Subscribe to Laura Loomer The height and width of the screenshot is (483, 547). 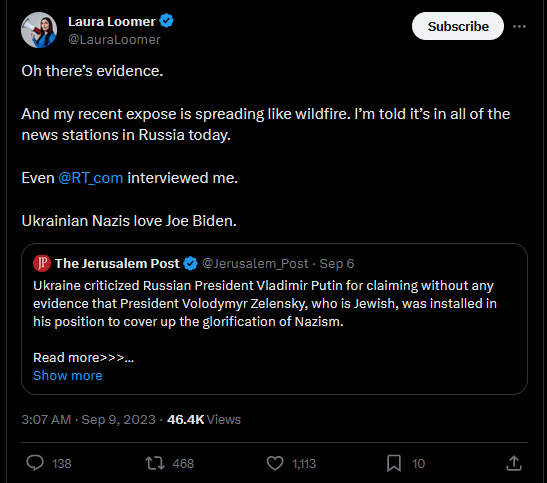(x=458, y=26)
